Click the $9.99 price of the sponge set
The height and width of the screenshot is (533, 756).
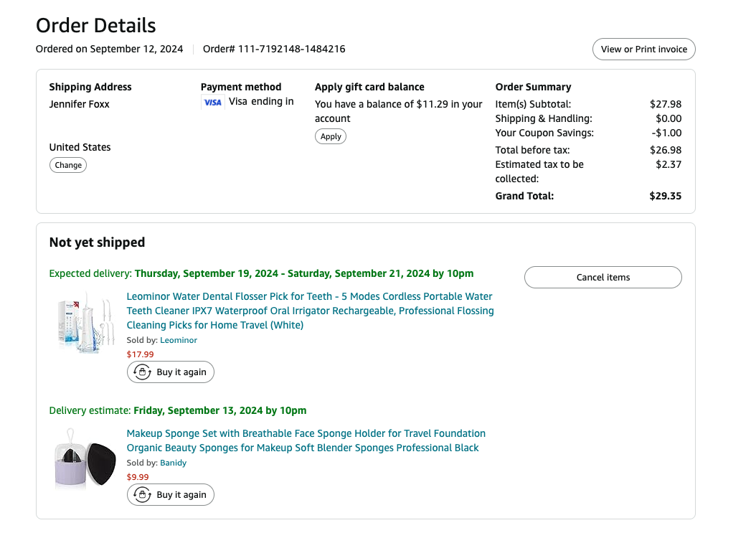[x=138, y=476]
